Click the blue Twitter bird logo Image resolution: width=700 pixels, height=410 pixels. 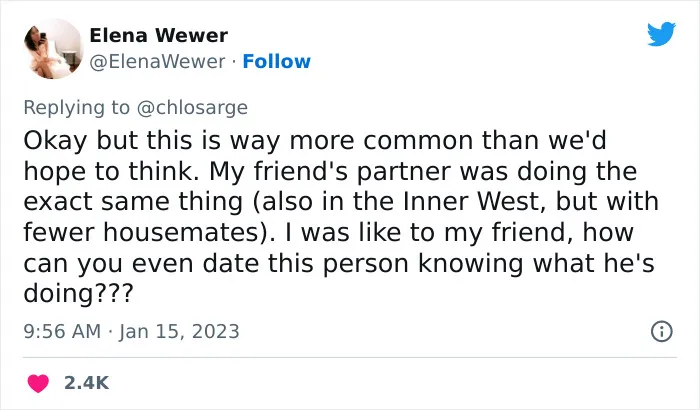(x=661, y=33)
